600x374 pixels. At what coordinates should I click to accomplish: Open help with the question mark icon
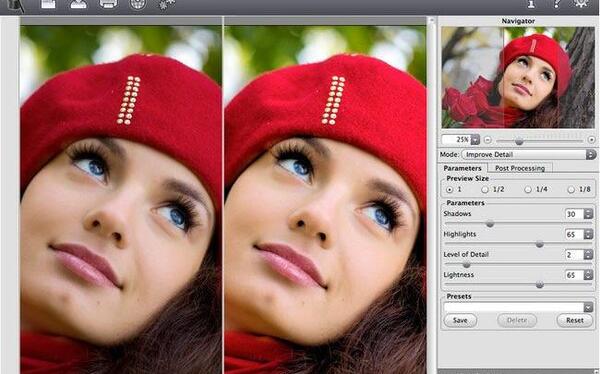click(x=556, y=4)
